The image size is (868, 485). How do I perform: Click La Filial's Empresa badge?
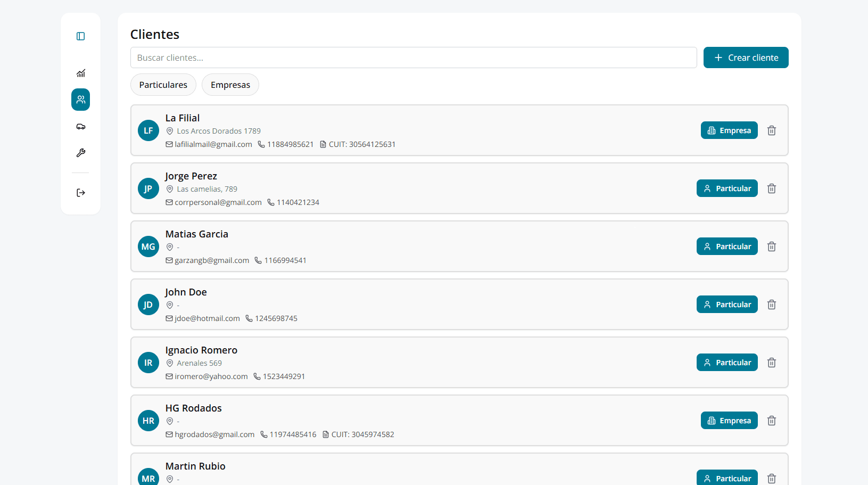(x=729, y=130)
